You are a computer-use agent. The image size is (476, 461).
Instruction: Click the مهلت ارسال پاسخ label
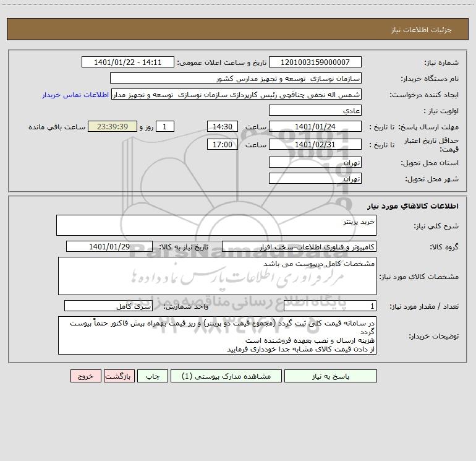coord(429,127)
